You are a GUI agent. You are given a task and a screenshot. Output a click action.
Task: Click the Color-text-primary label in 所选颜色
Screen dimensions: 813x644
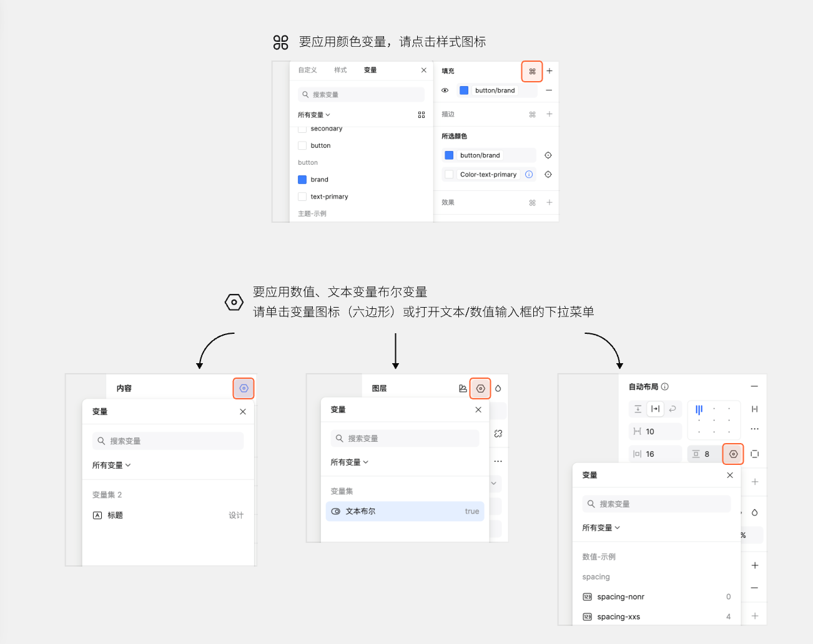[x=488, y=175]
